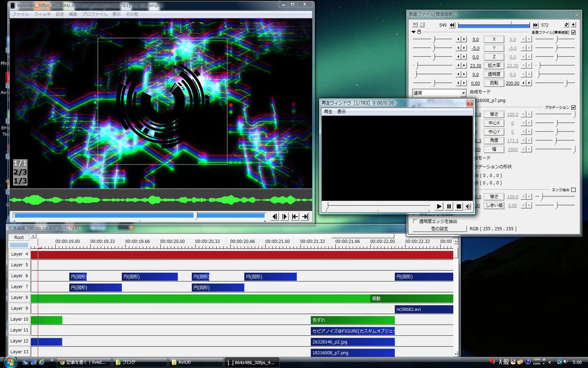Open the 設定 menu
The image size is (588, 368).
pos(60,14)
